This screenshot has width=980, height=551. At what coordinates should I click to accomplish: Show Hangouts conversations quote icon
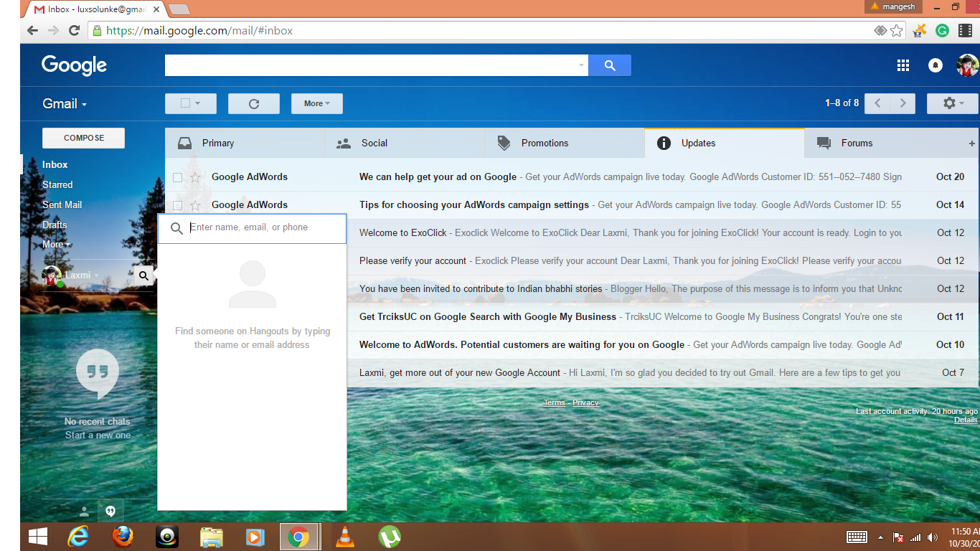110,512
